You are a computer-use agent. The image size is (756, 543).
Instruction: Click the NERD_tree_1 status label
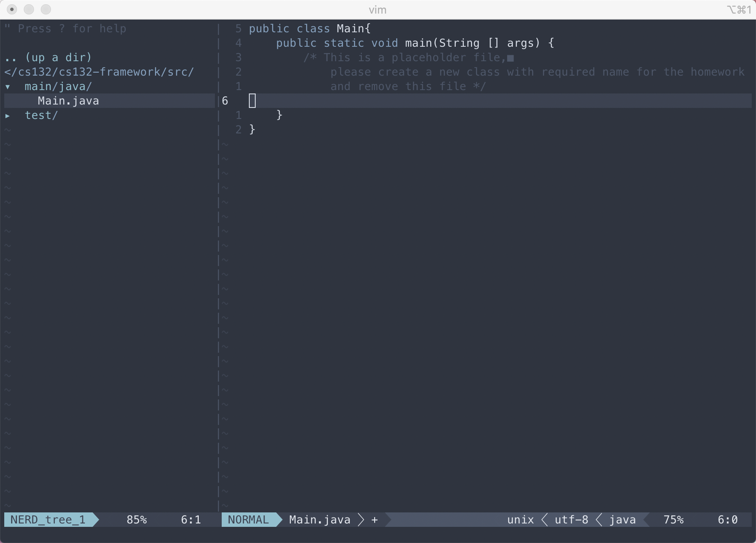(x=48, y=520)
